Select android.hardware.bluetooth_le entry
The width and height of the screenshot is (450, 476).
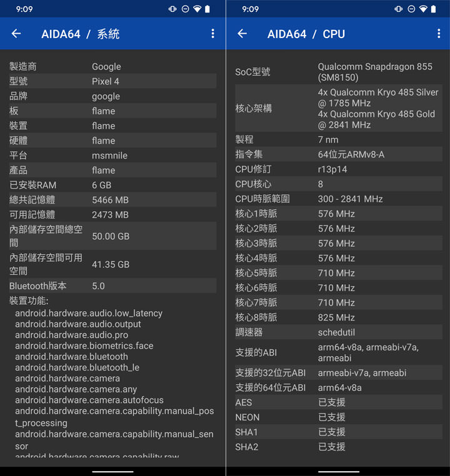[x=77, y=368]
